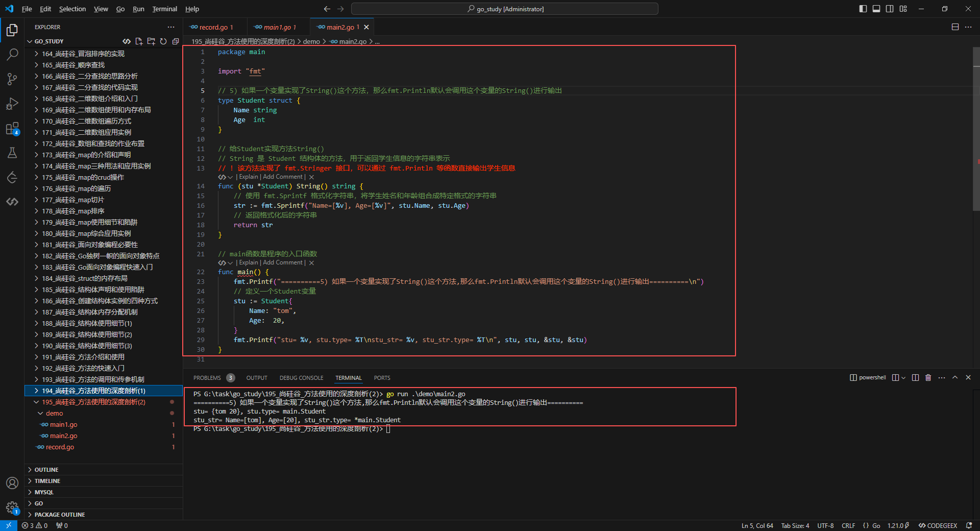Kill terminal with the trash icon
The width and height of the screenshot is (980, 531).
click(928, 378)
